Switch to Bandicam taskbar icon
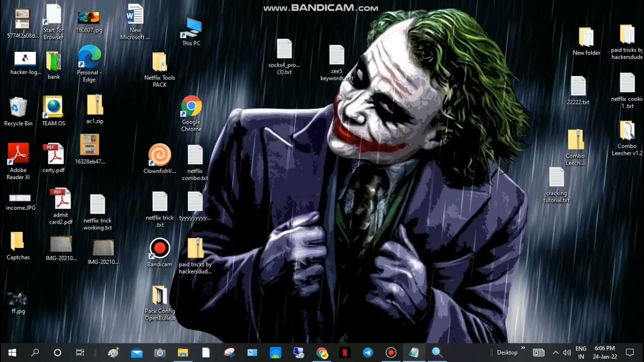The width and height of the screenshot is (644, 362). click(x=391, y=352)
